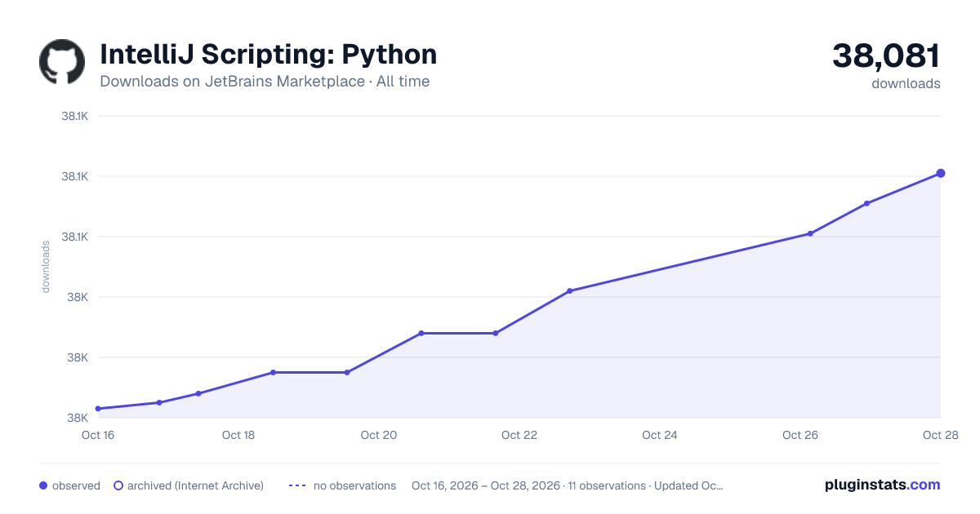The image size is (980, 514).
Task: Click the Oct 18 axis label
Action: 238,435
